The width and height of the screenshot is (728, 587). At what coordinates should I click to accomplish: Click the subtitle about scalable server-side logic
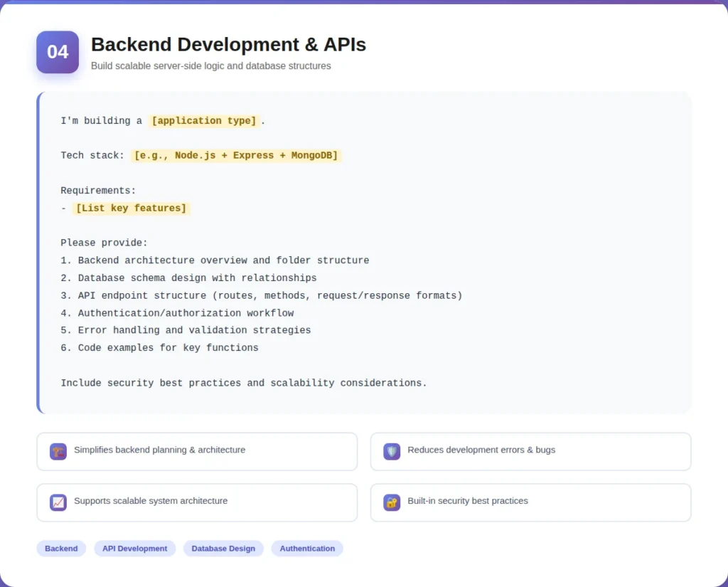[x=210, y=65]
